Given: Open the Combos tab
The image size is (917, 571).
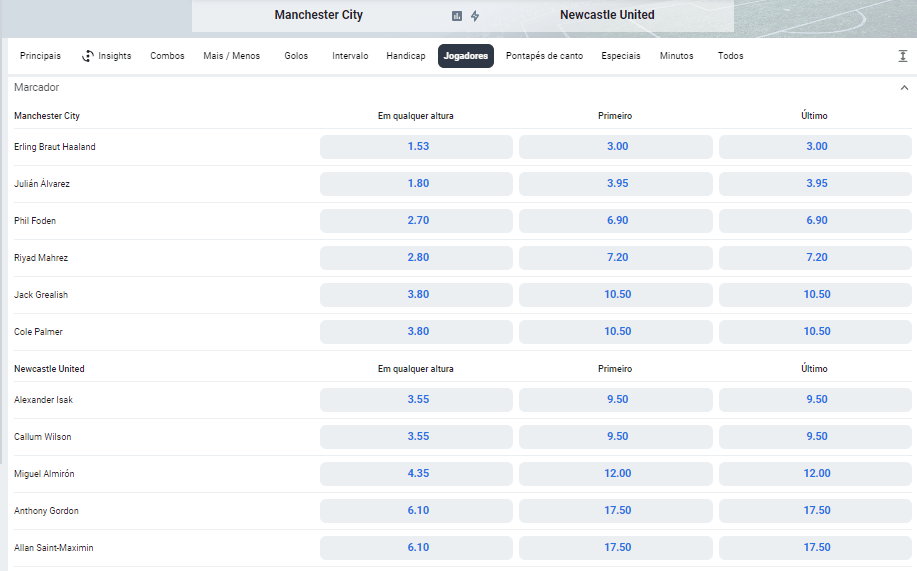Looking at the screenshot, I should [167, 56].
